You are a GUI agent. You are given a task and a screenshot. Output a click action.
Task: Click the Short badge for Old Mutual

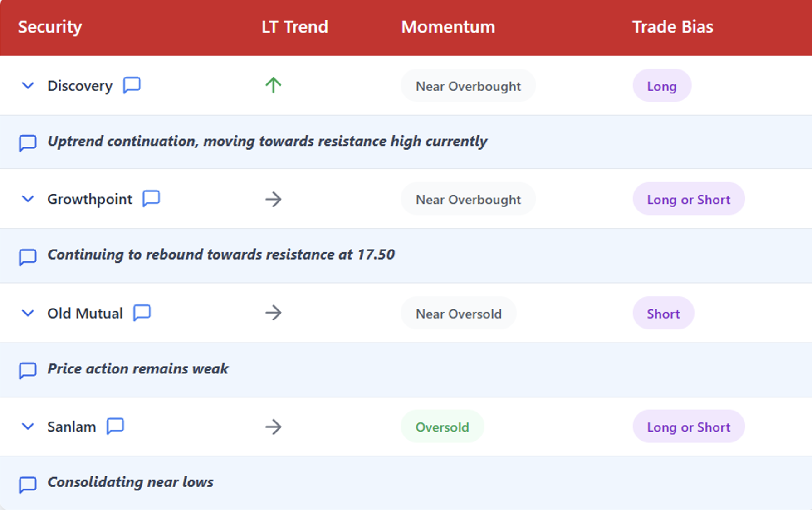click(663, 313)
